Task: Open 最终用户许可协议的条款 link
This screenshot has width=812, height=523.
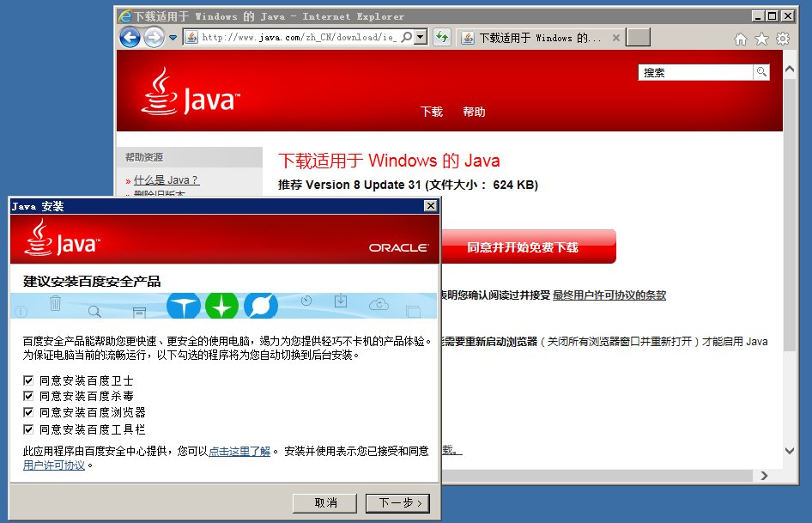Action: (609, 295)
